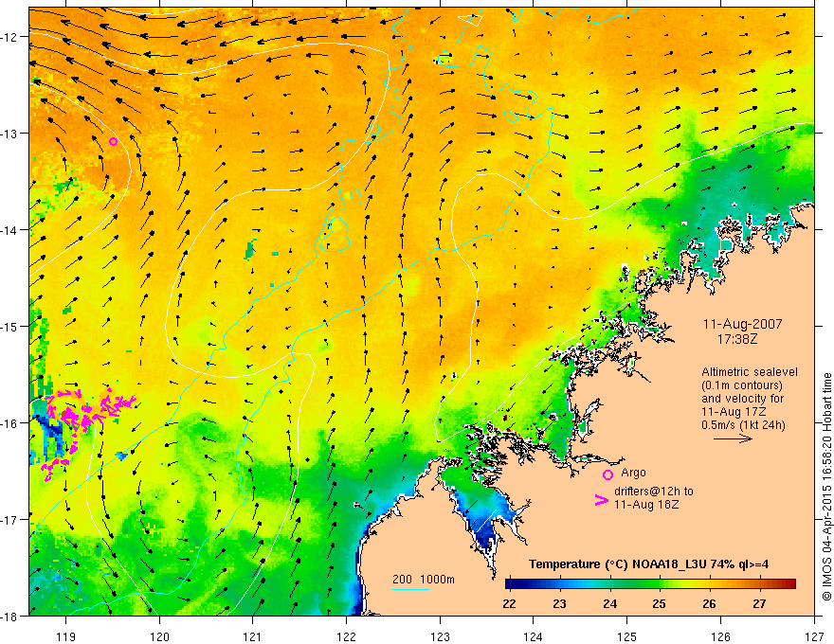Click latitude label -17
This screenshot has width=834, height=644.
click(x=9, y=520)
